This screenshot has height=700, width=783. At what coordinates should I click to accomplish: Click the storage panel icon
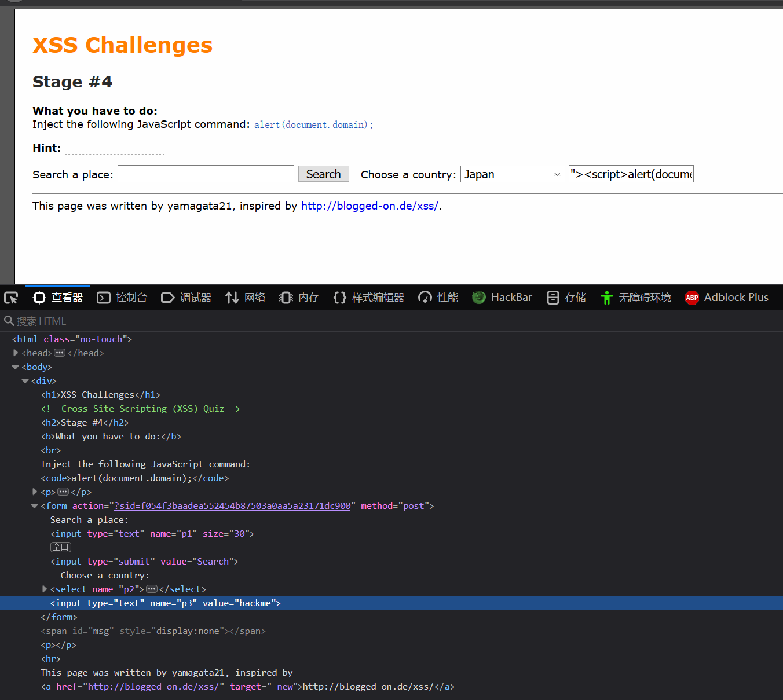[x=553, y=298]
